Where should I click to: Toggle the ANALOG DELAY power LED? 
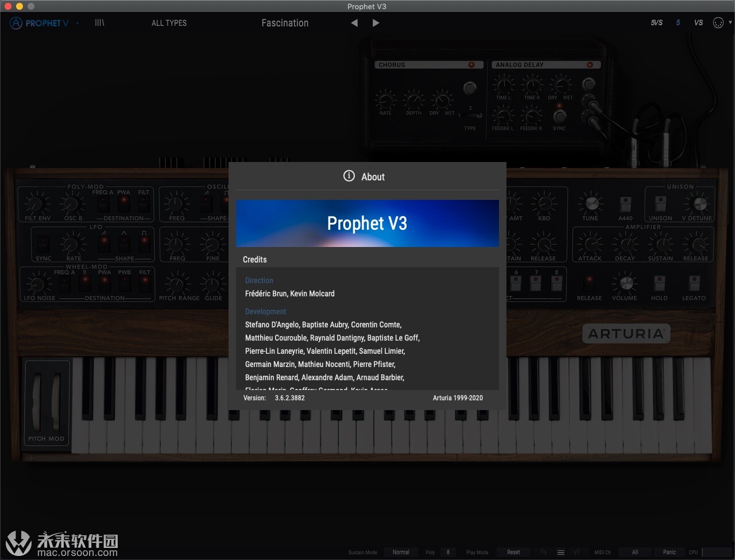coord(590,65)
